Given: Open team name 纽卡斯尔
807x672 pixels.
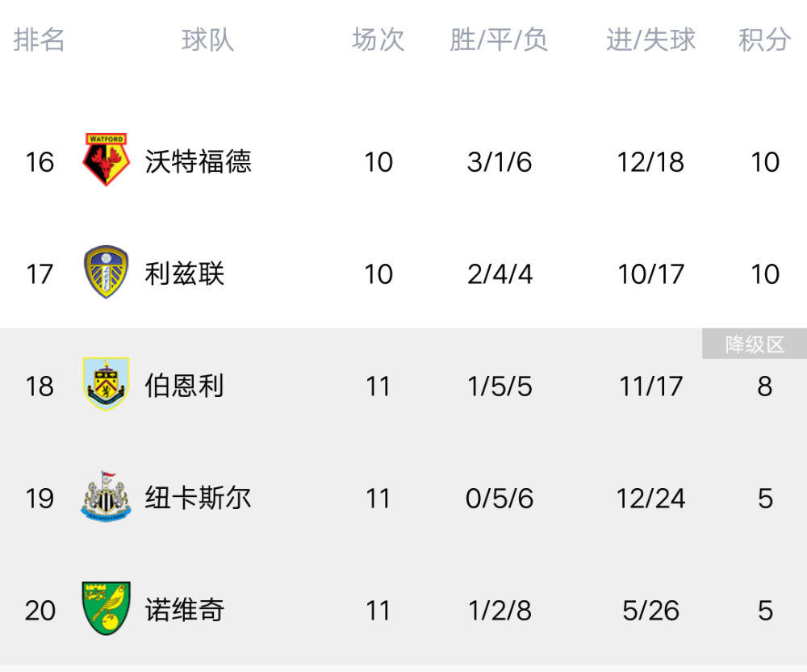Looking at the screenshot, I should (x=199, y=498).
